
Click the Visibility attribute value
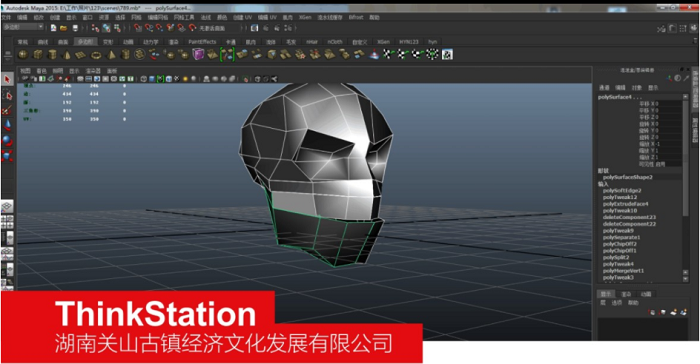coord(668,164)
